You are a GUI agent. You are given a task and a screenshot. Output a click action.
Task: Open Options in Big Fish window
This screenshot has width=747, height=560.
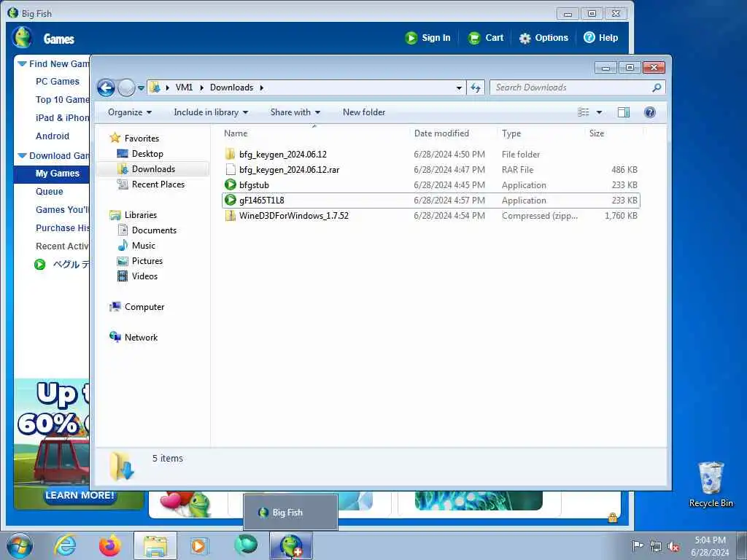(x=543, y=38)
